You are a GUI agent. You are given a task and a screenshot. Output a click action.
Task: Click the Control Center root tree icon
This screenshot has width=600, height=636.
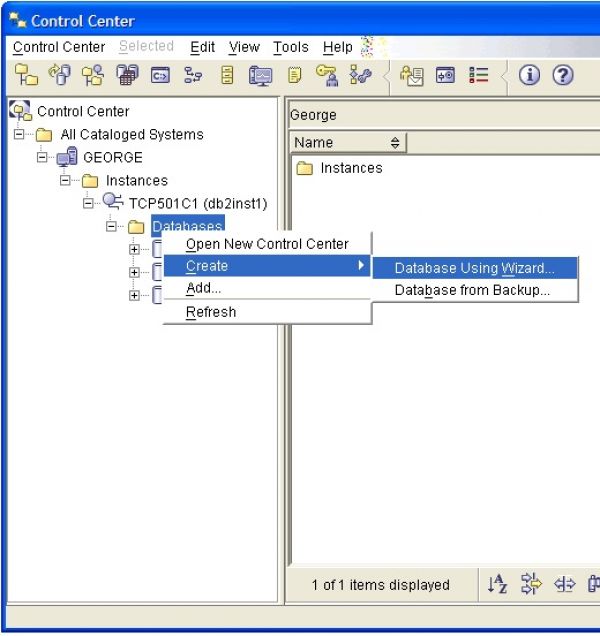(20, 111)
